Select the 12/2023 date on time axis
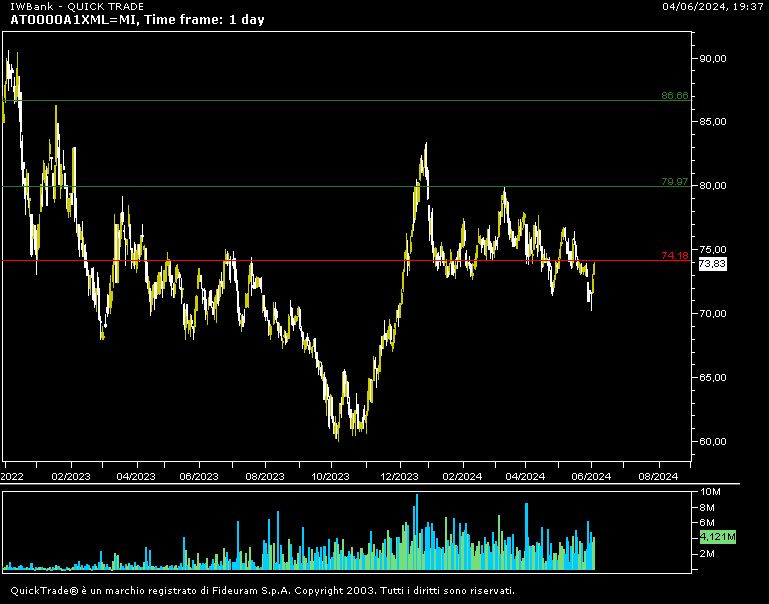The height and width of the screenshot is (604, 769). click(400, 476)
